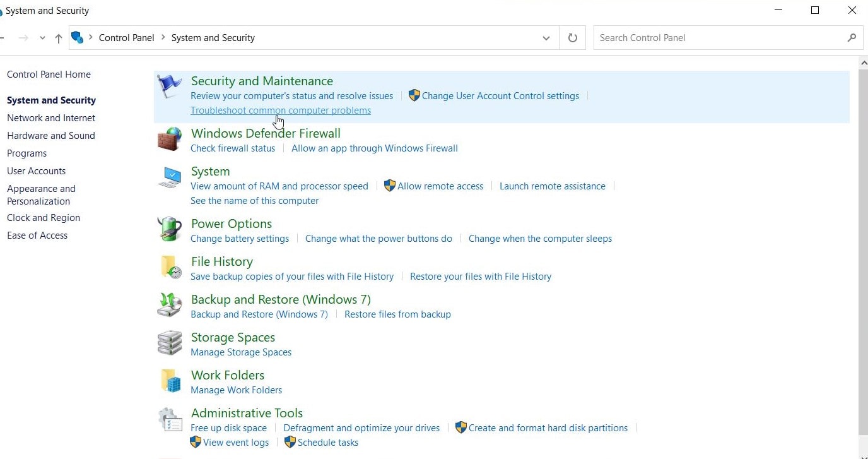Screen dimensions: 868x459
Task: Click the Work Folders icon
Action: [170, 381]
